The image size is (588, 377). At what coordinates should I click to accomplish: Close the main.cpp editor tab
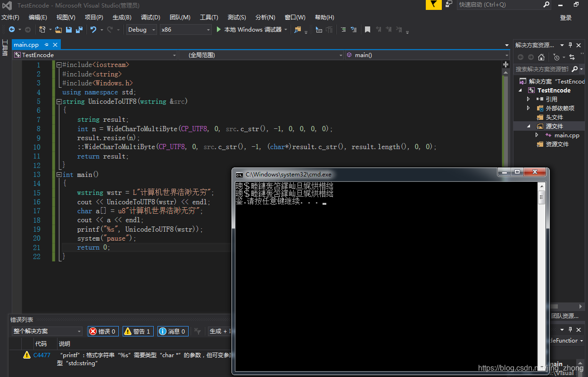click(55, 44)
